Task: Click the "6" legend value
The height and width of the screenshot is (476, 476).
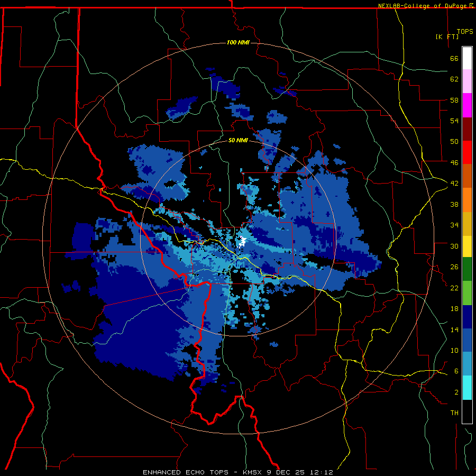Action: click(x=456, y=371)
